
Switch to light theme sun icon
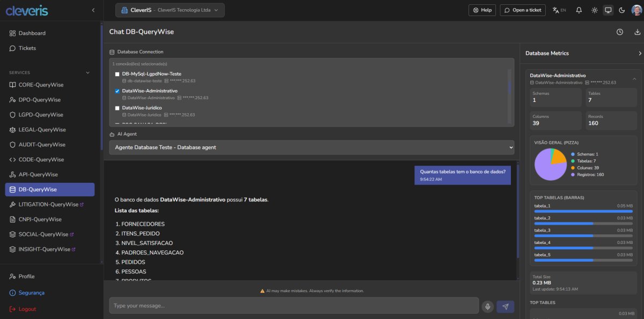coord(594,10)
